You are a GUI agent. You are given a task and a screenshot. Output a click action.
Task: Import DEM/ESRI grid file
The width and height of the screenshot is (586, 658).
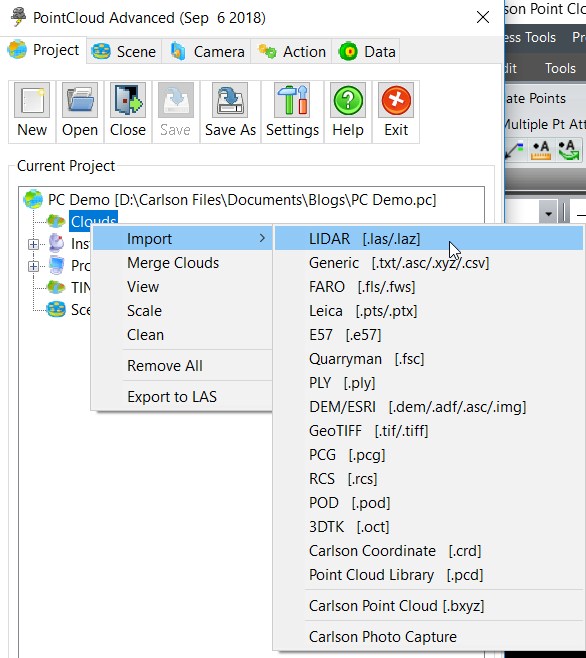(429, 407)
